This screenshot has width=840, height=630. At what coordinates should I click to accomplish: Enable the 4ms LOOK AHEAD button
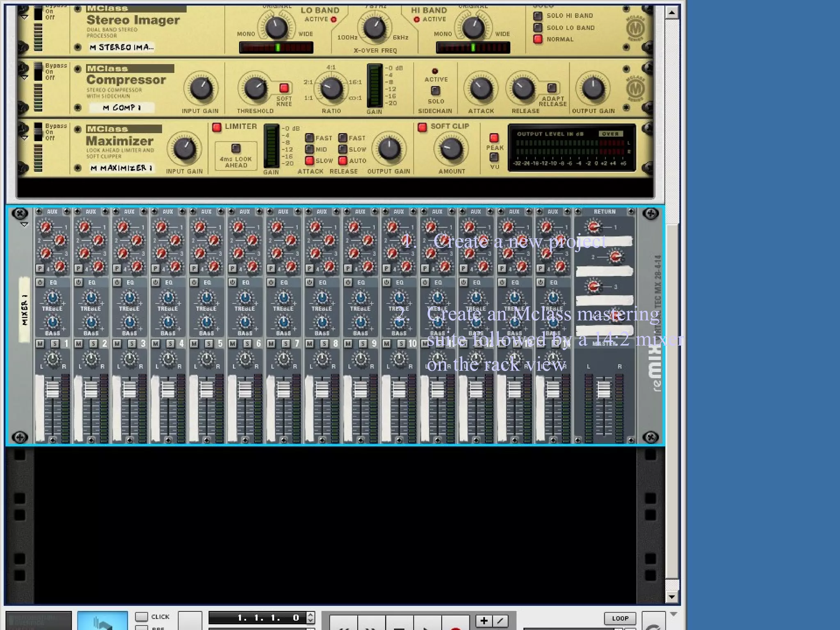[236, 148]
